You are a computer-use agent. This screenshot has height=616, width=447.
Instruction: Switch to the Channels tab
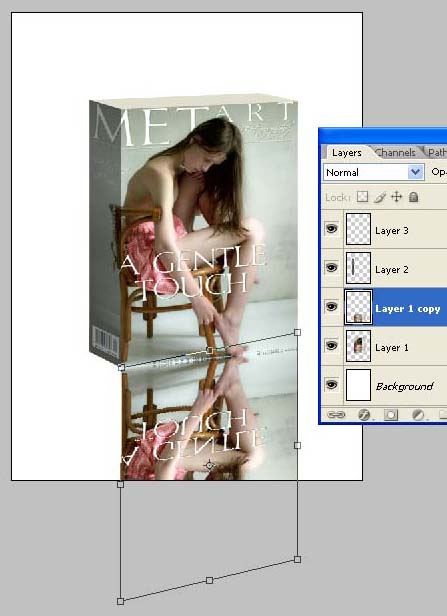click(396, 152)
